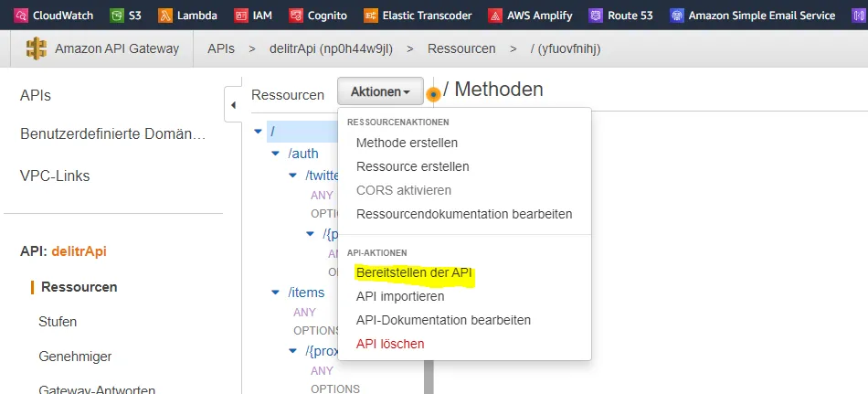Collapse the /items resource tree node
868x394 pixels.
point(276,293)
